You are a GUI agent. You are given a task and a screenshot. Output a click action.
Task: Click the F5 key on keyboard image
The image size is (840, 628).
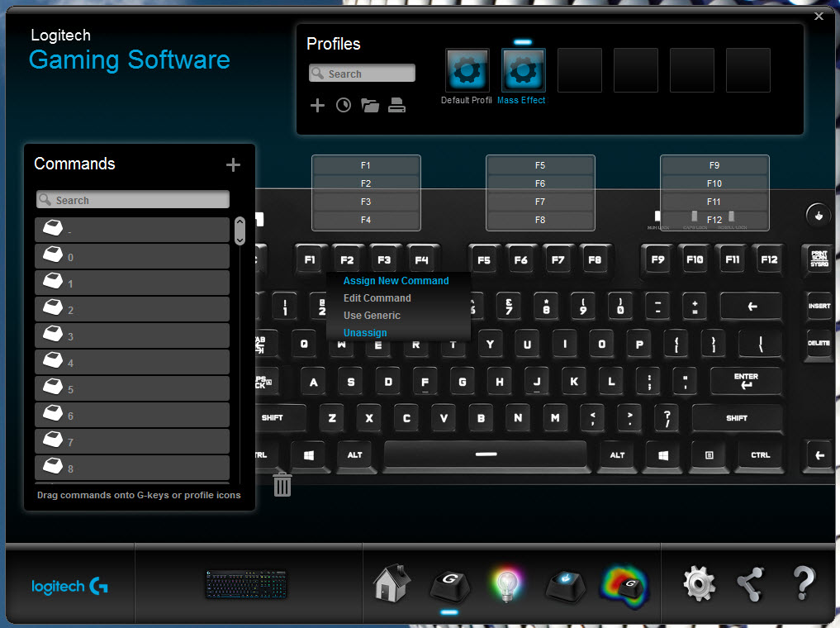pos(484,260)
